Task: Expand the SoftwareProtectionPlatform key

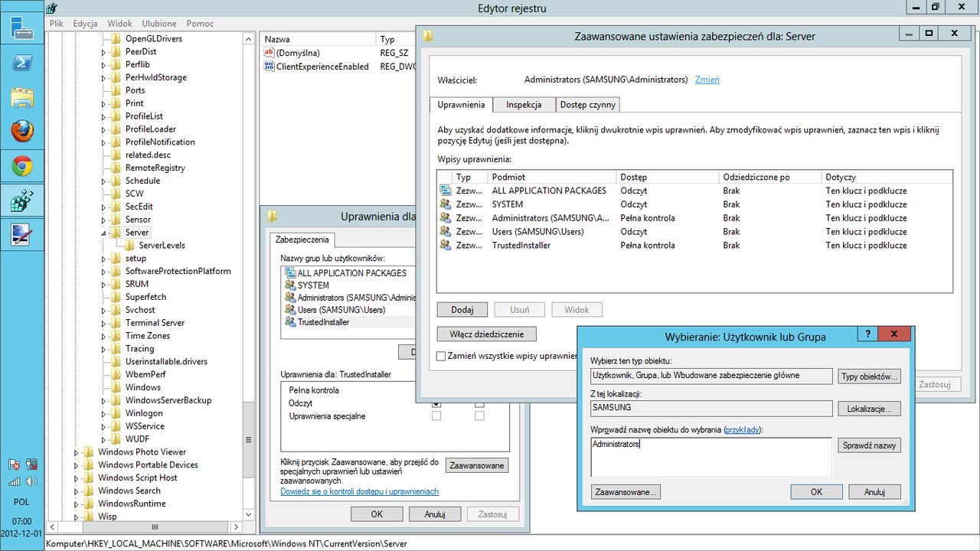Action: [x=104, y=272]
